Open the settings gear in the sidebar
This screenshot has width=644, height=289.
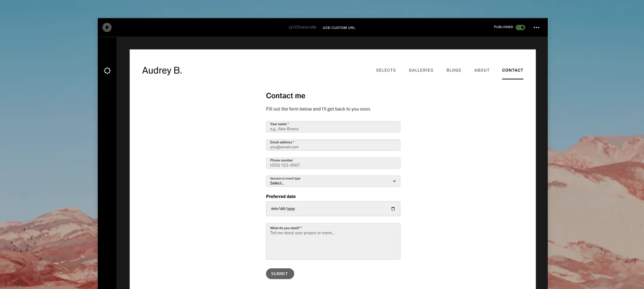point(107,71)
